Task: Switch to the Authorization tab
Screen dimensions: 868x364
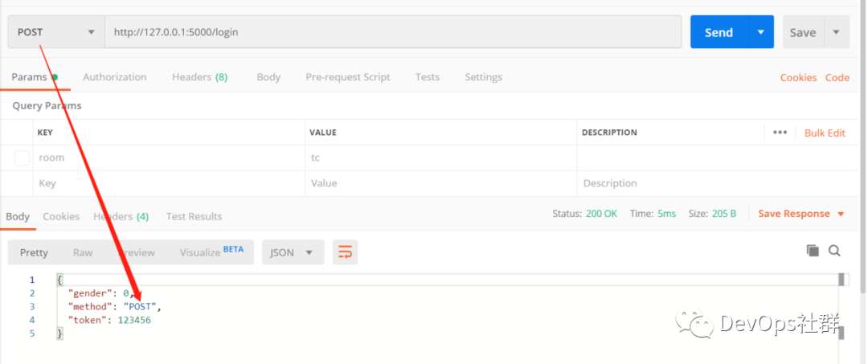Action: pyautogui.click(x=115, y=77)
